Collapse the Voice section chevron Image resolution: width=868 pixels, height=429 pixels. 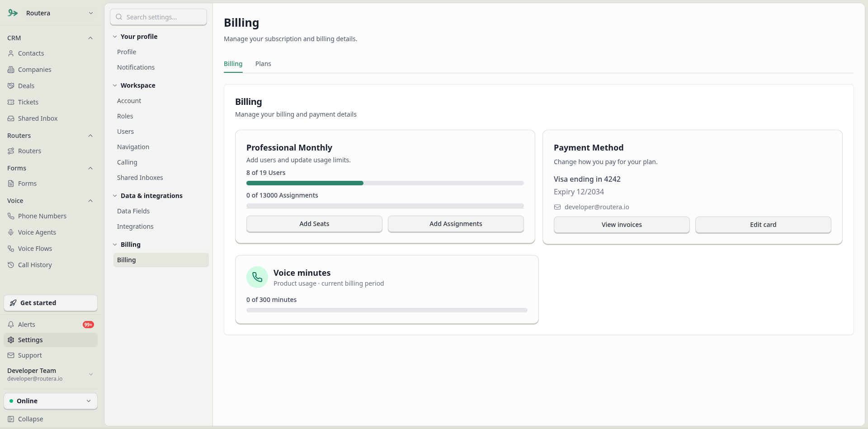(x=90, y=201)
